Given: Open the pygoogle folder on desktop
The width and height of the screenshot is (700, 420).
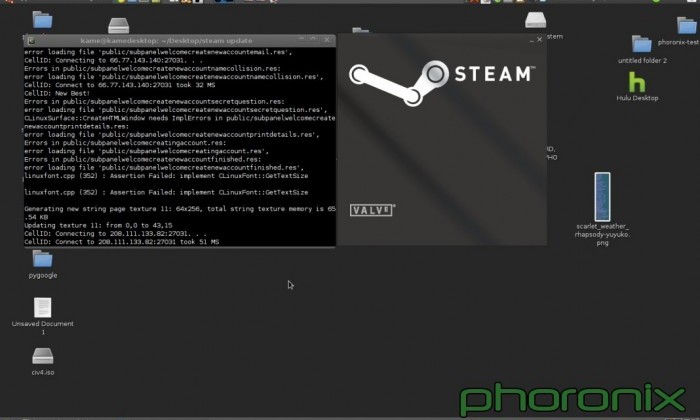Looking at the screenshot, I should (x=42, y=259).
